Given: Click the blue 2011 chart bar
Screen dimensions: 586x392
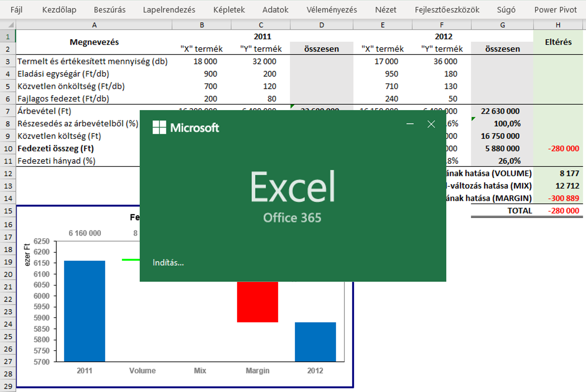Looking at the screenshot, I should [x=84, y=310].
